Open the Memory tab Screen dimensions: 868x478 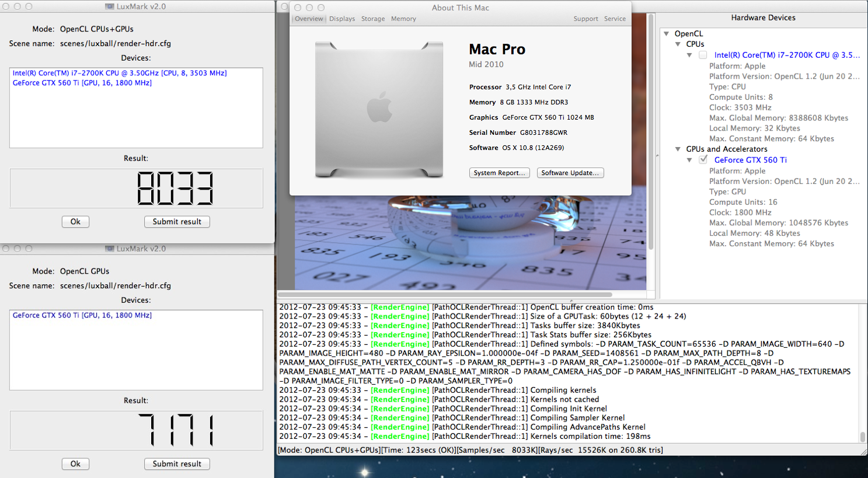pos(403,19)
